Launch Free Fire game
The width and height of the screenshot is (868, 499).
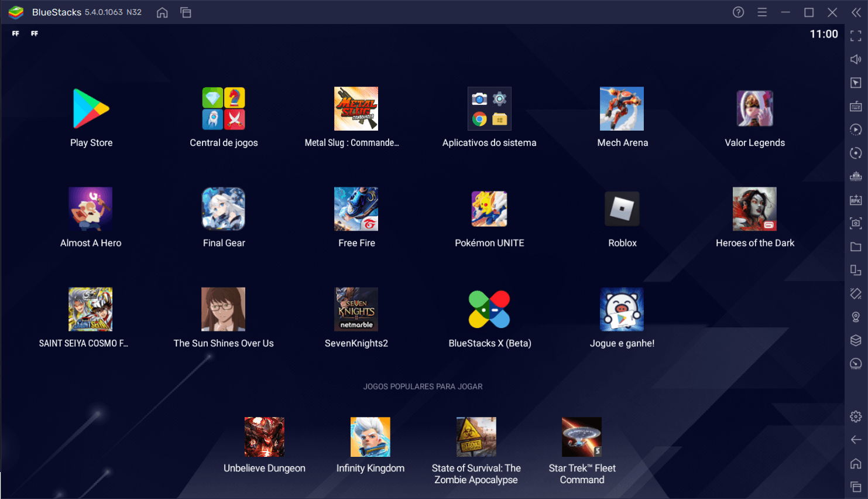[x=356, y=209]
